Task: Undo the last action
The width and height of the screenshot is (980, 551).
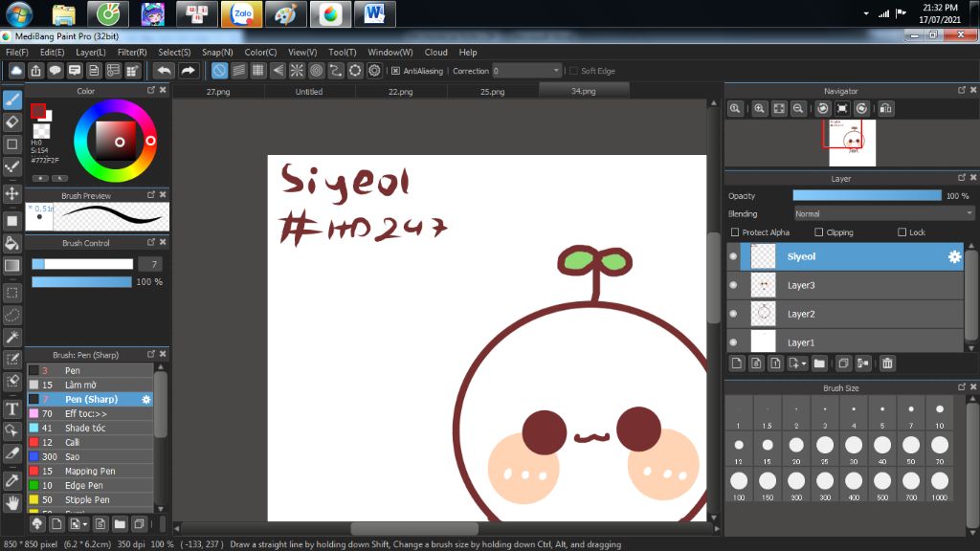Action: click(164, 71)
